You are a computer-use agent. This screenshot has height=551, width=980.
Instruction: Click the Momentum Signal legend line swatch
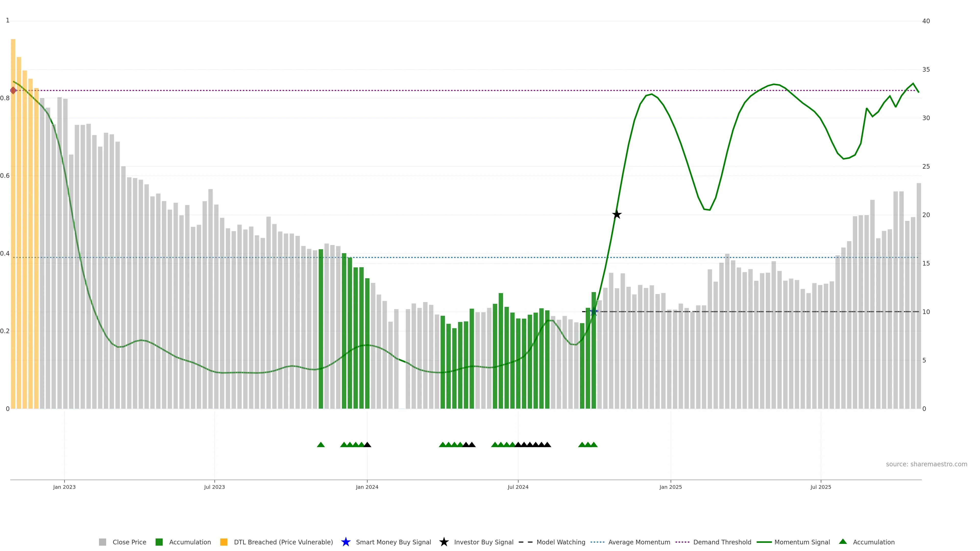764,542
